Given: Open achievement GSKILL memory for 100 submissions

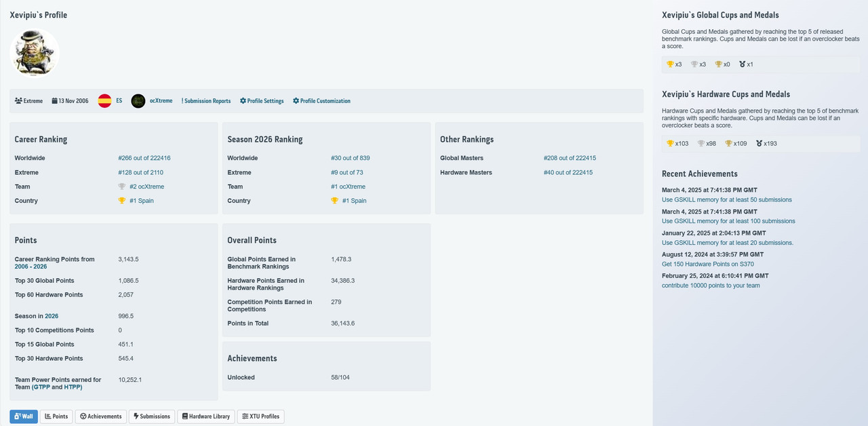Looking at the screenshot, I should point(728,221).
